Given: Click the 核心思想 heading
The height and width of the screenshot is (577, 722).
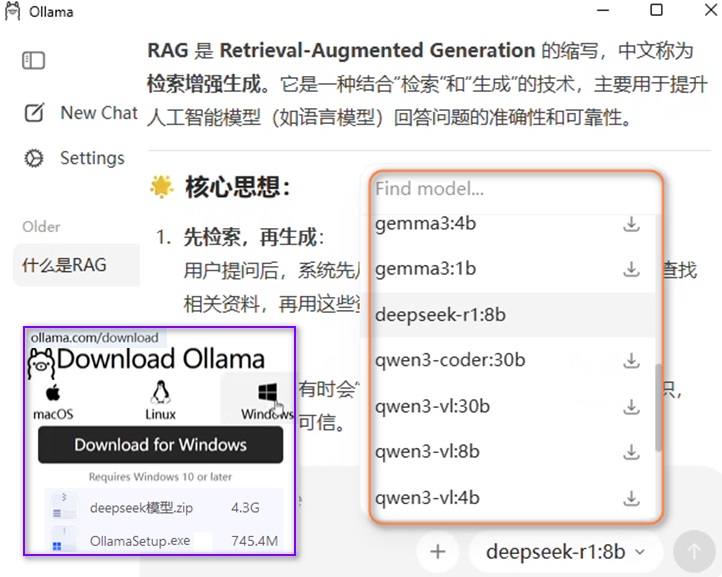Looking at the screenshot, I should [238, 187].
